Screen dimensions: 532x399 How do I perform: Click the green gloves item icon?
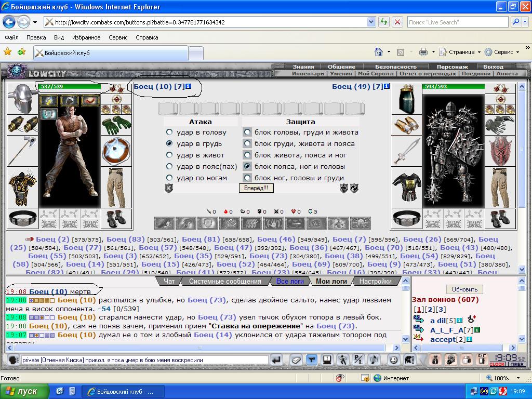[x=116, y=125]
